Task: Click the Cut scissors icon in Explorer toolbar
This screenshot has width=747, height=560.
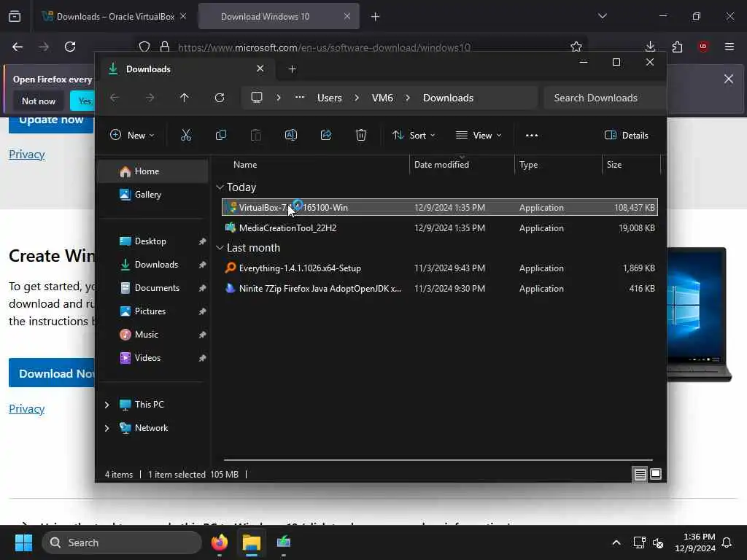Action: (x=186, y=135)
